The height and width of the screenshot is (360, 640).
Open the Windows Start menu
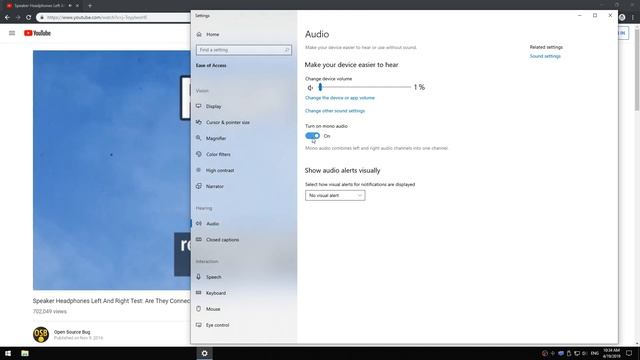point(8,353)
